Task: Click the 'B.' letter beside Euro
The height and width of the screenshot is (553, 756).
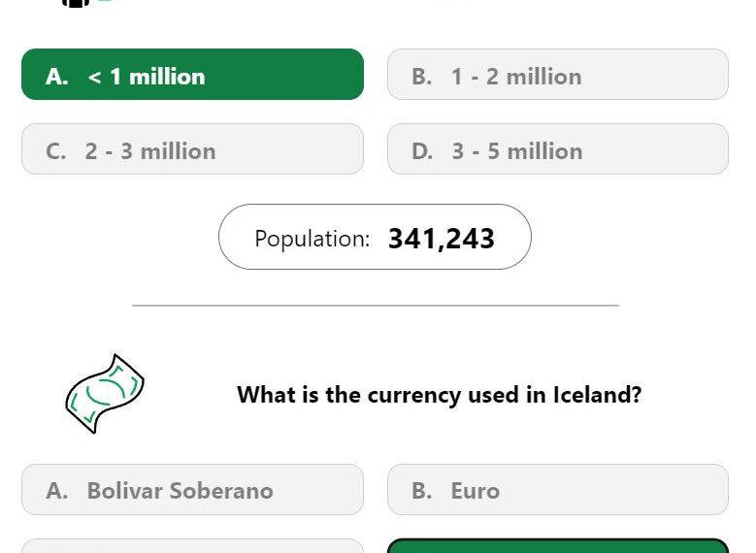Action: point(422,491)
